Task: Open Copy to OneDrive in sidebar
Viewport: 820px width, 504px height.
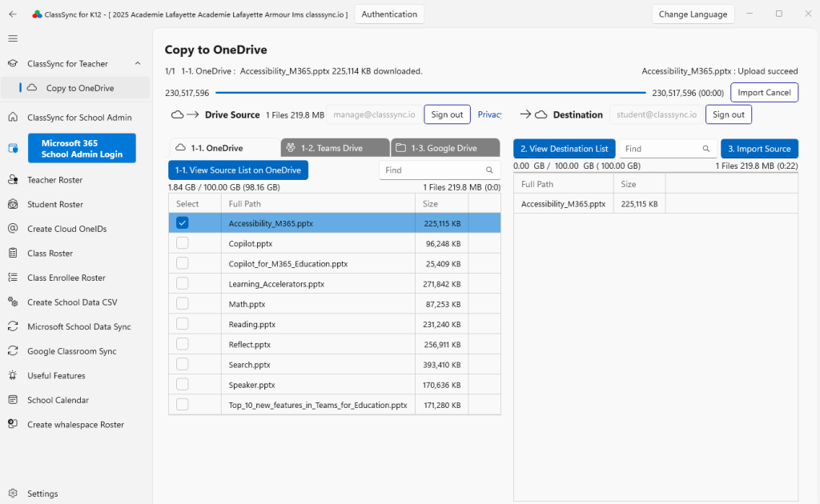Action: click(x=76, y=88)
